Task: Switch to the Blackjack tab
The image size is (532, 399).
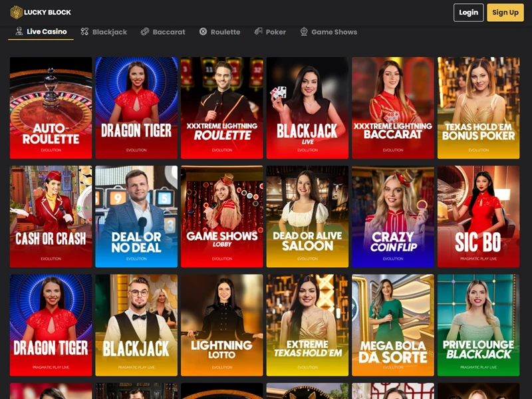Action: click(x=104, y=32)
